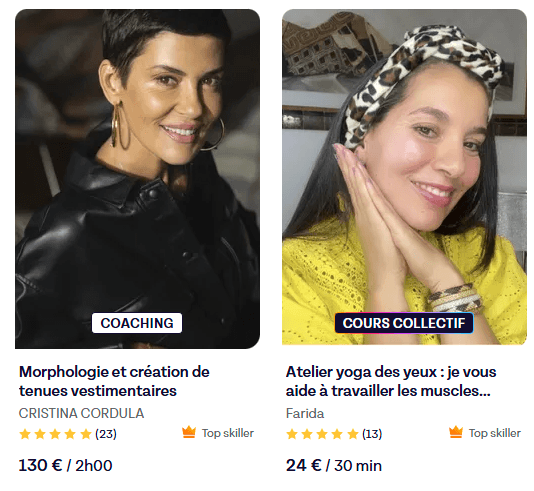Click the third star on Cristina Cordula's rating

(x=55, y=434)
